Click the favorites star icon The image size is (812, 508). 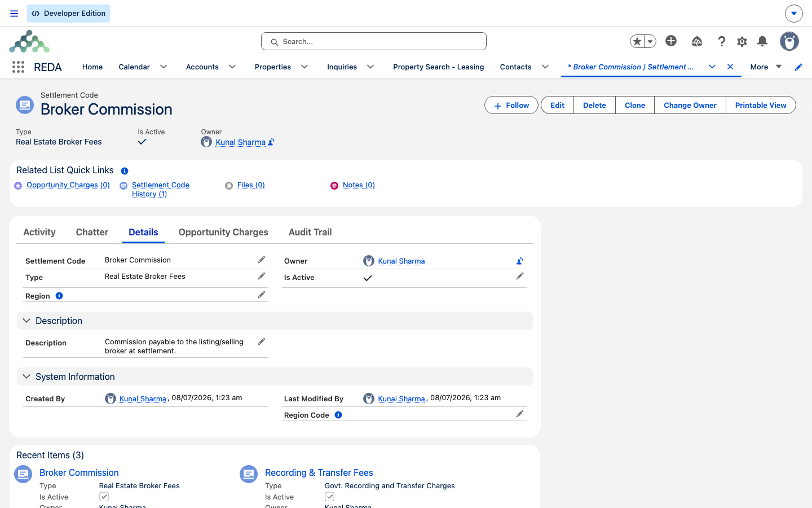click(x=637, y=41)
